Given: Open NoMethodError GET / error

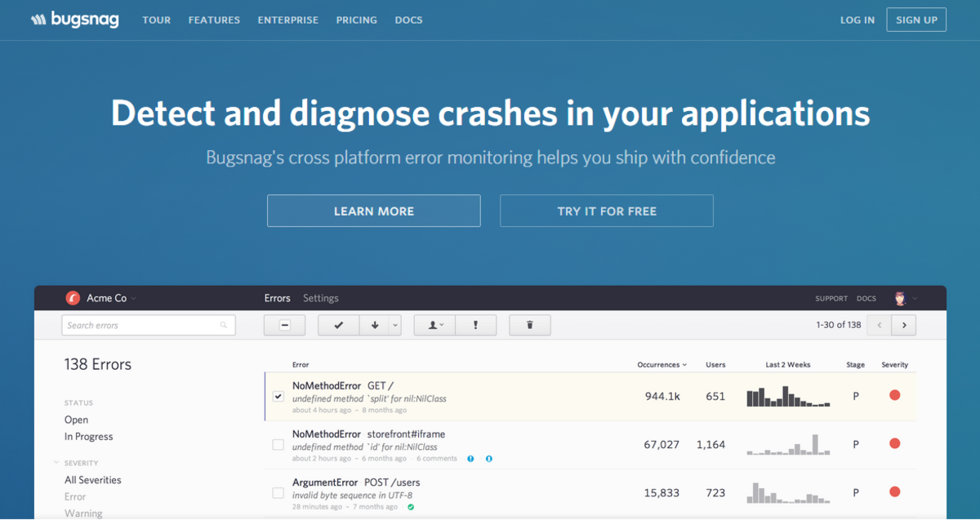Looking at the screenshot, I should coord(343,385).
